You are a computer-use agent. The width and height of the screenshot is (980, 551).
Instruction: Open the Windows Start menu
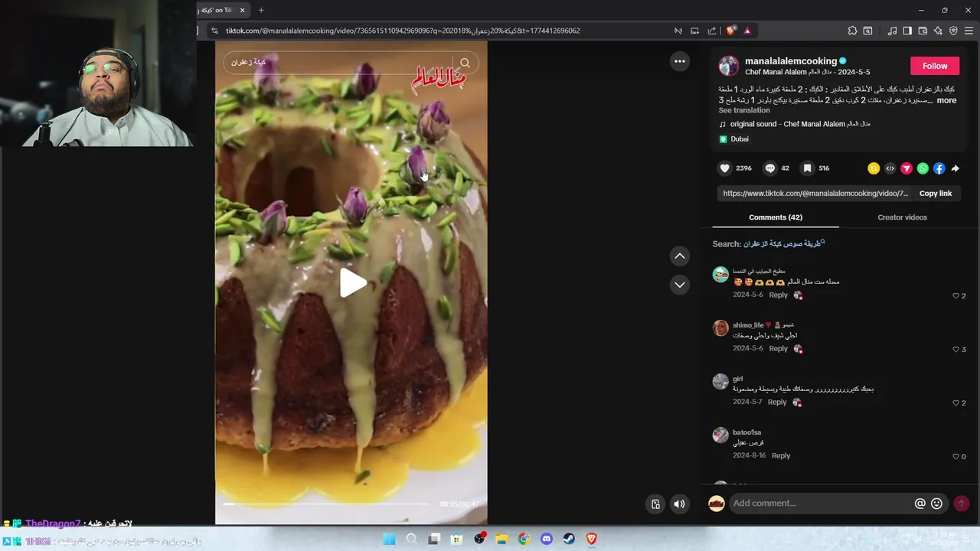pos(389,539)
